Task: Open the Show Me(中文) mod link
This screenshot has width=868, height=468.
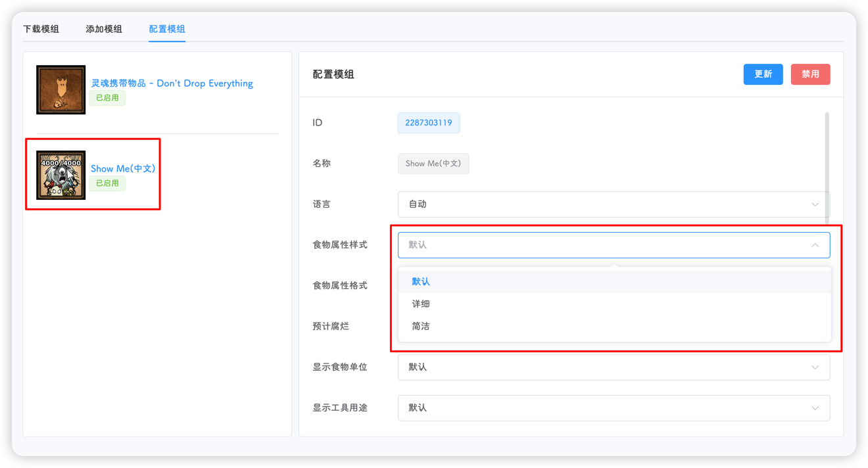Action: coord(124,168)
